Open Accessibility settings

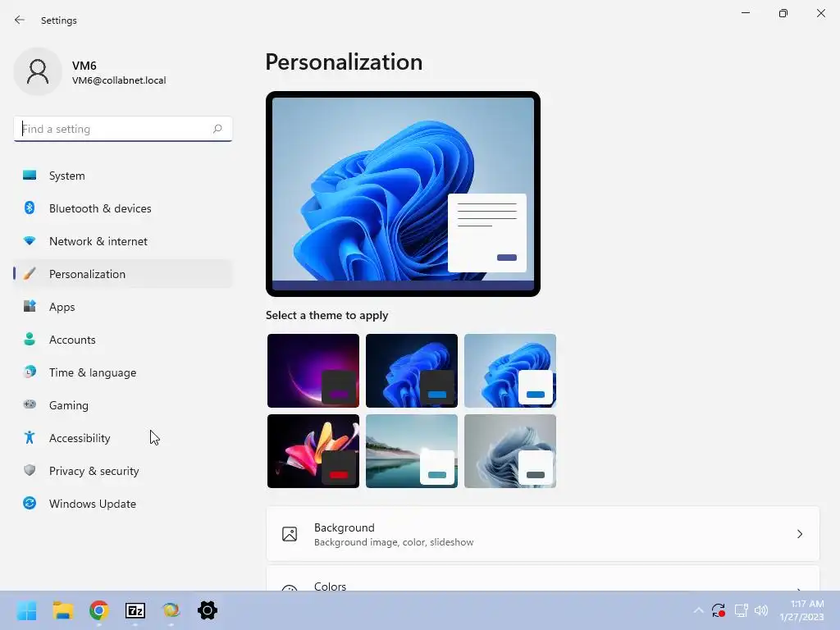[x=123, y=438]
